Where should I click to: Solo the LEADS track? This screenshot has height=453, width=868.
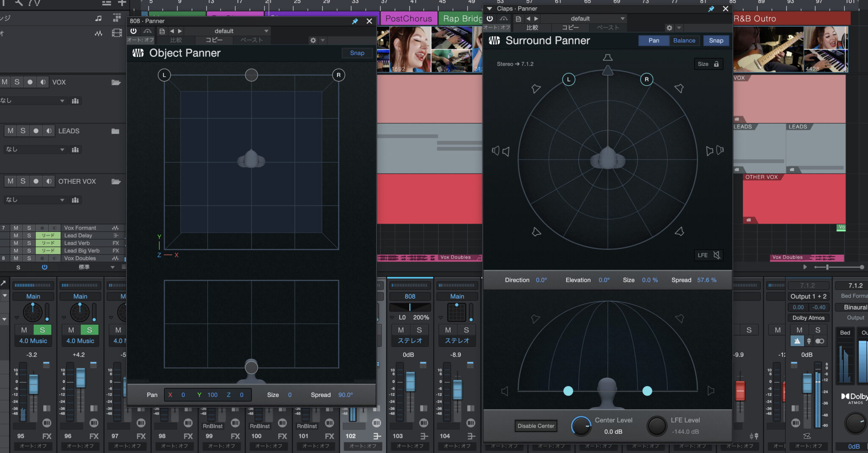coord(23,131)
